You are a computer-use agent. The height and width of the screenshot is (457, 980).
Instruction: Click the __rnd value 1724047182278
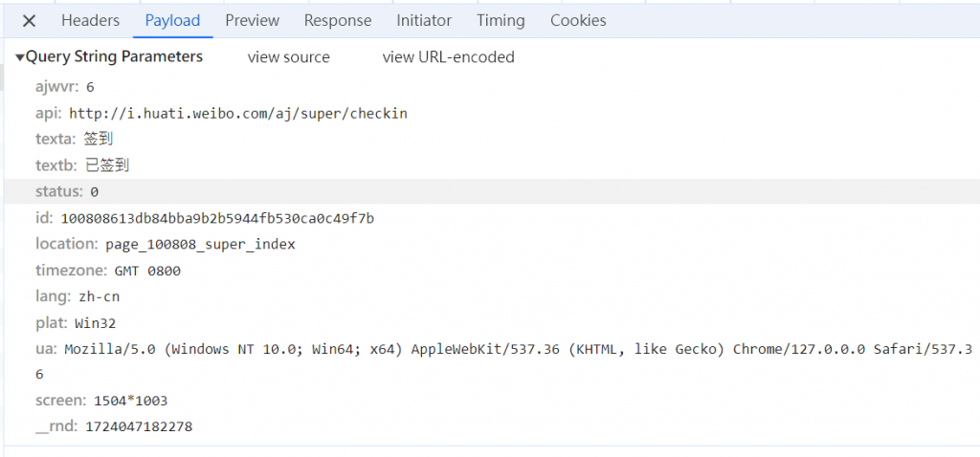tap(139, 427)
